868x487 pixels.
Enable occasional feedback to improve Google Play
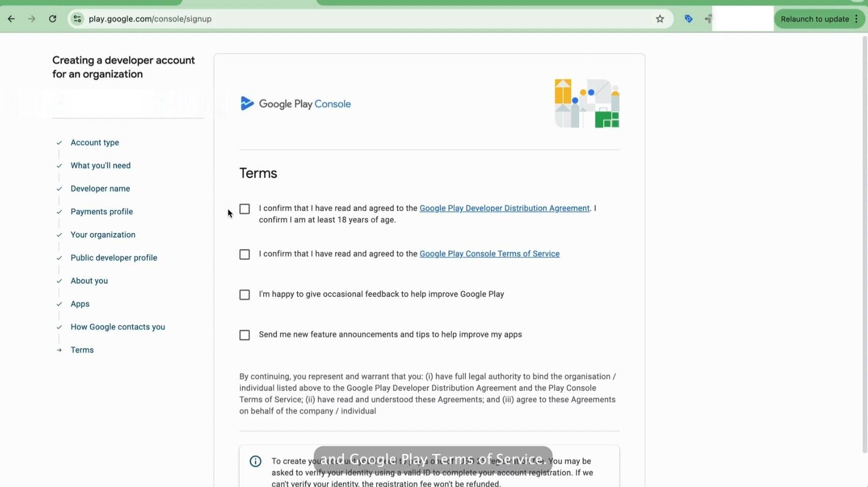pos(244,295)
